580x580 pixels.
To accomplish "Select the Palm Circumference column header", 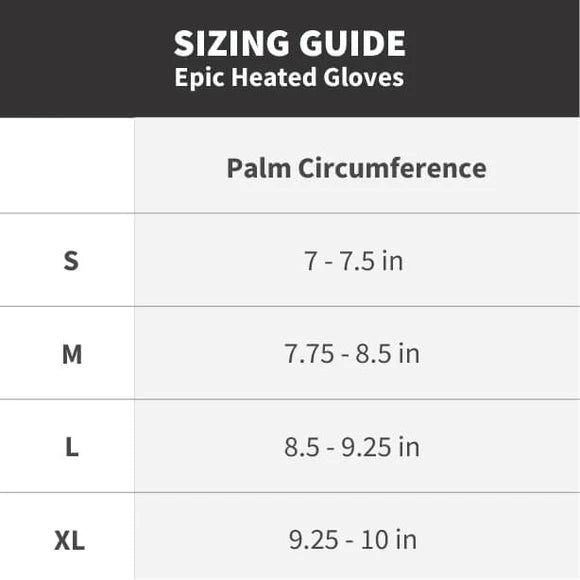I will tap(356, 168).
